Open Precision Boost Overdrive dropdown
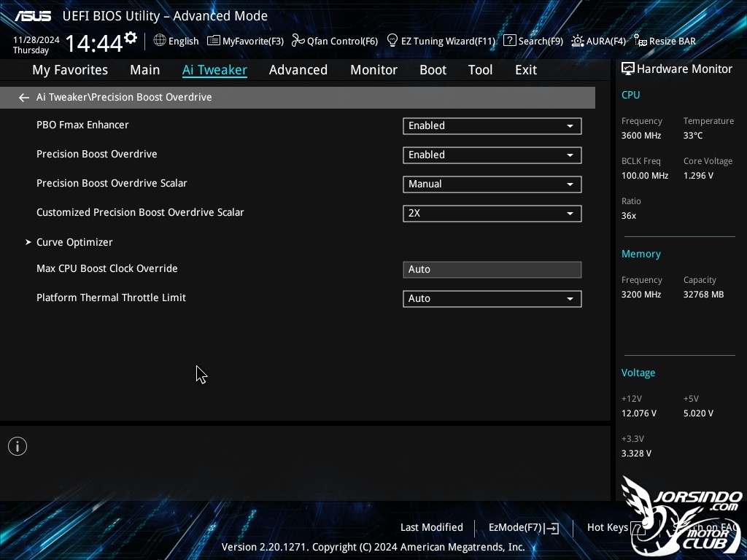The height and width of the screenshot is (560, 747). tap(492, 155)
